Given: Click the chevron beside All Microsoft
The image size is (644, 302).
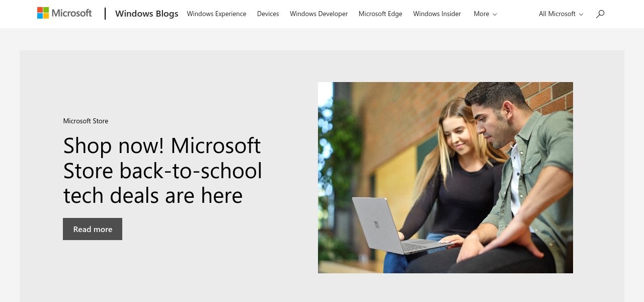Looking at the screenshot, I should point(581,15).
